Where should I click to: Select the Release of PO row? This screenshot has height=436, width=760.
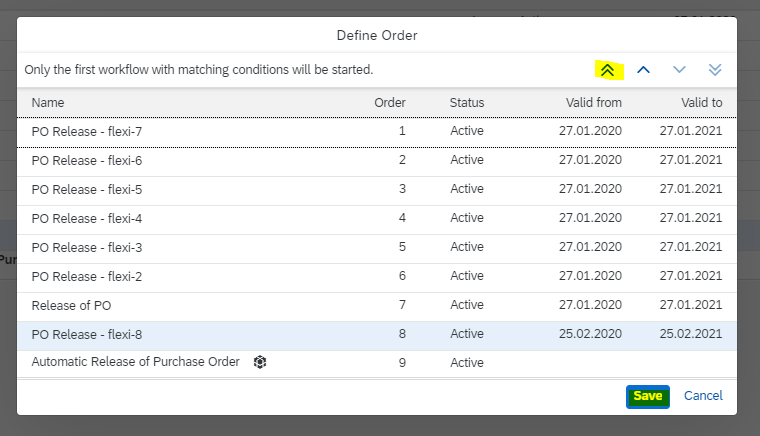[x=377, y=307]
